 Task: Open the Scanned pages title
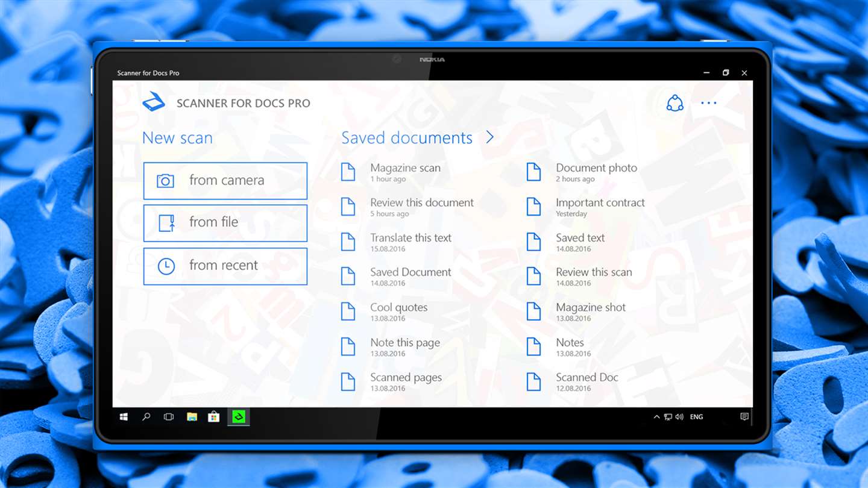pyautogui.click(x=406, y=378)
